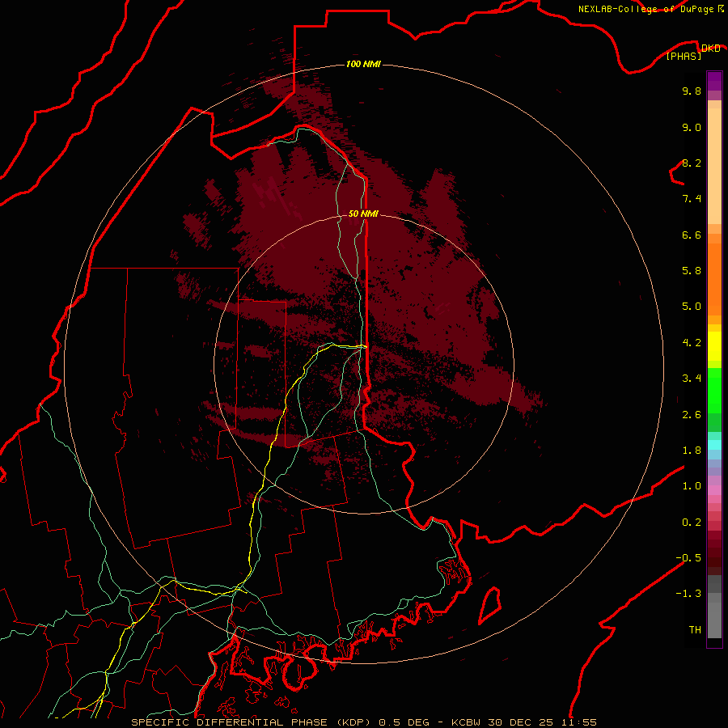The width and height of the screenshot is (728, 728).
Task: Click the 5.0 scale value label
Action: (692, 307)
